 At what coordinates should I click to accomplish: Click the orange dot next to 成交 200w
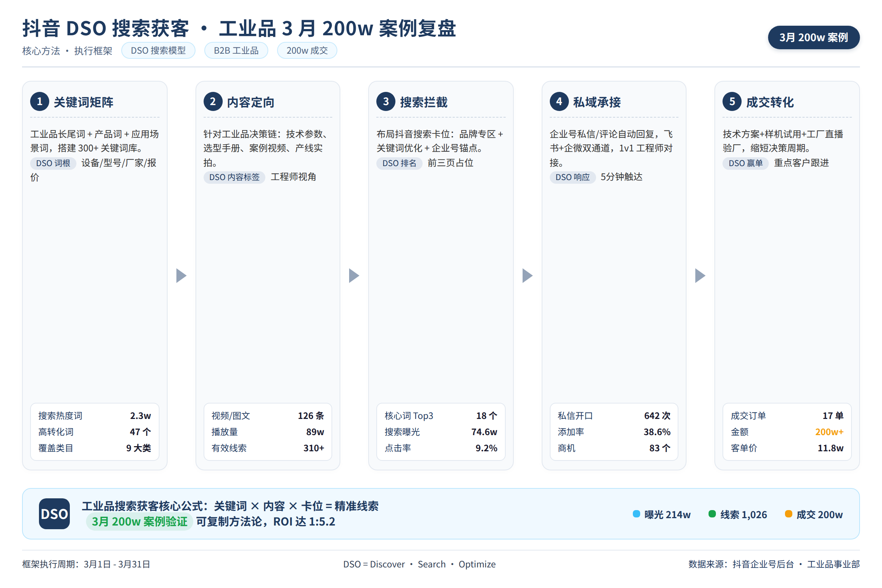click(x=789, y=514)
